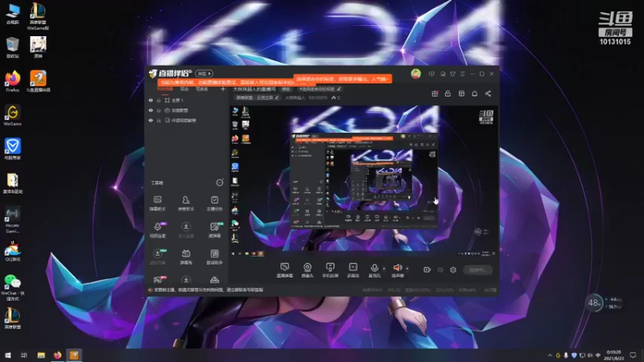Screen dimensions: 644x362
Task: Lock the 全屏 1 source
Action: (159, 100)
